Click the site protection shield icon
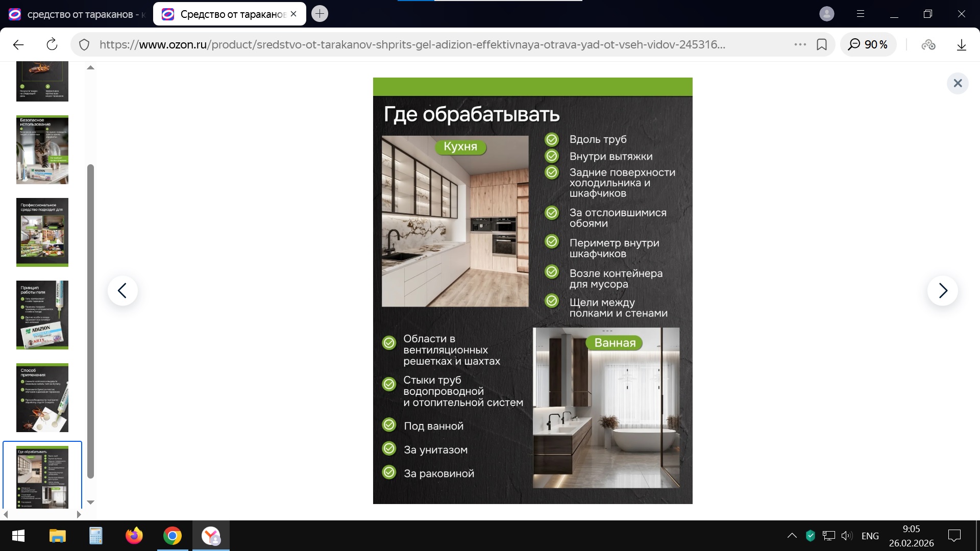980x551 pixels. pyautogui.click(x=84, y=45)
